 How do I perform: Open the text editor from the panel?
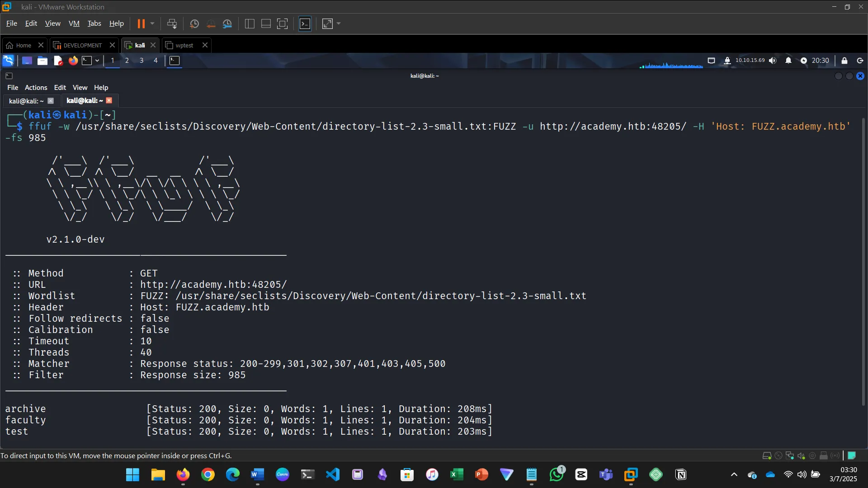pos(58,61)
